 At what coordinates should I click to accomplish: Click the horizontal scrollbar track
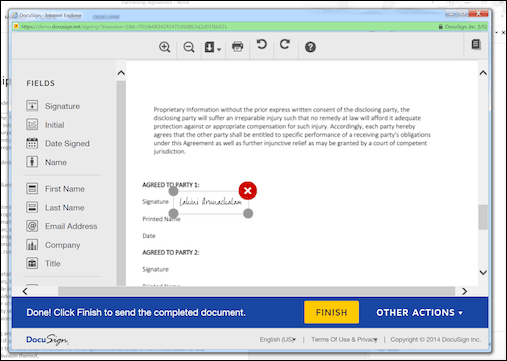coord(256,291)
